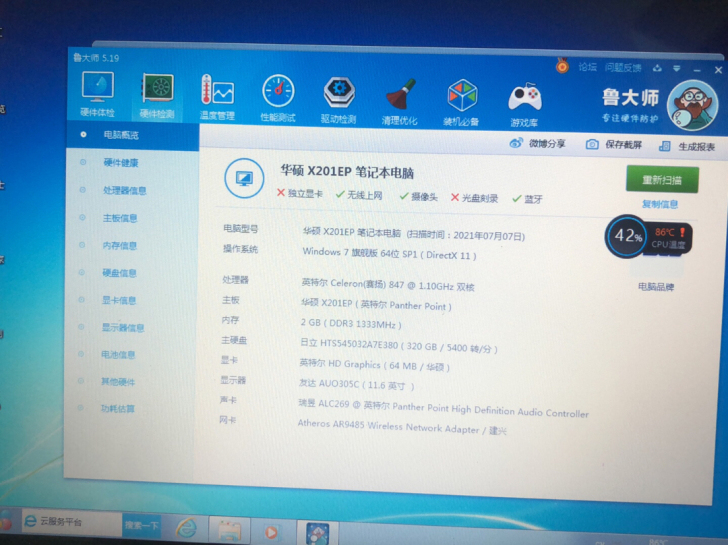Viewport: 728px width, 545px height.
Task: Click the 鲁大师 avatar at top right
Action: click(x=692, y=109)
